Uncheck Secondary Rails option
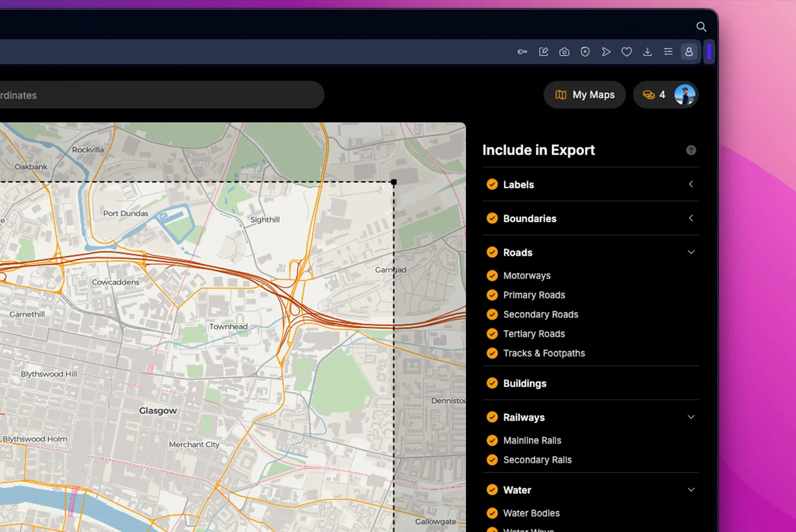 click(x=492, y=460)
